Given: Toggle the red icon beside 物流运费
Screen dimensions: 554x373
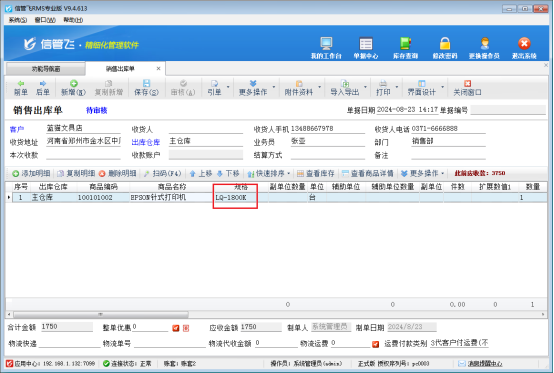Looking at the screenshot, I should (x=375, y=344).
